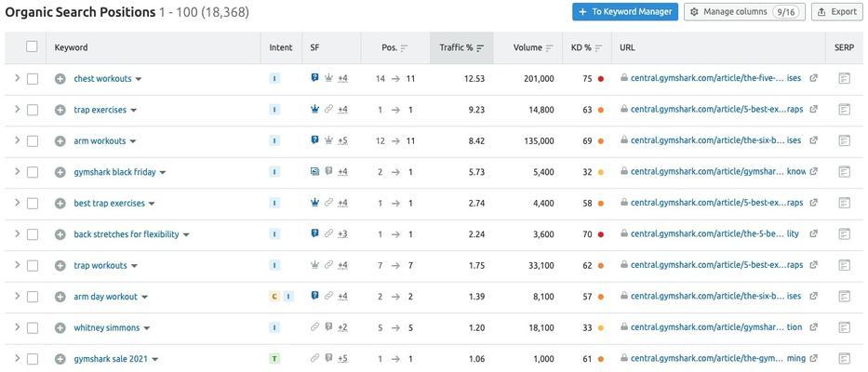Check the box for best trap exercises row

coord(33,204)
